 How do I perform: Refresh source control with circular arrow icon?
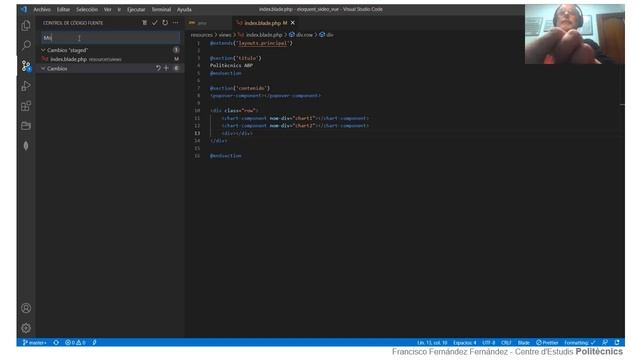click(165, 23)
